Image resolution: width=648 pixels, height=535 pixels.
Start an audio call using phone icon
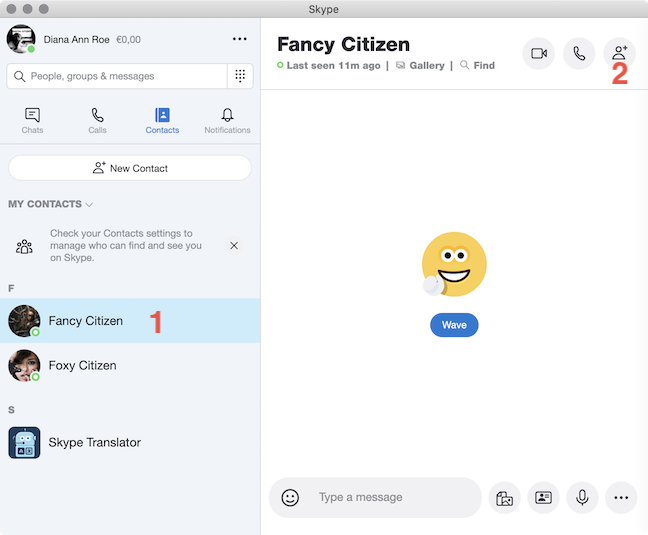[x=579, y=53]
